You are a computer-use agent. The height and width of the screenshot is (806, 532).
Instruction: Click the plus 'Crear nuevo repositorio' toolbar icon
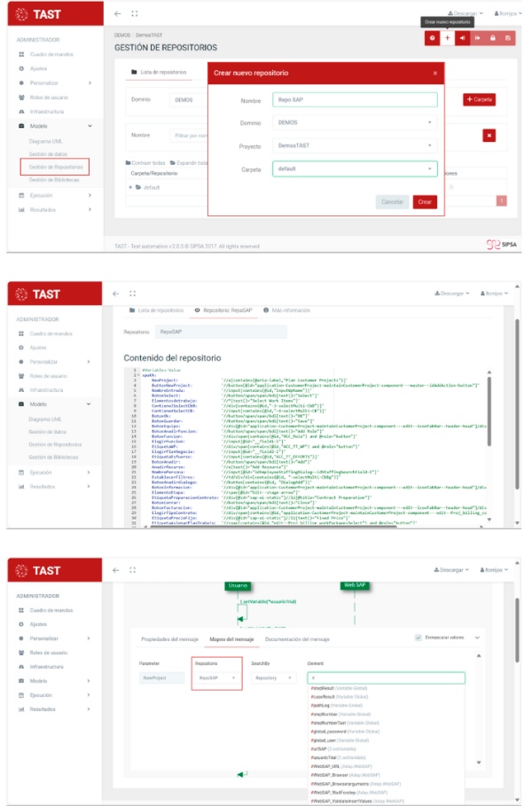447,38
